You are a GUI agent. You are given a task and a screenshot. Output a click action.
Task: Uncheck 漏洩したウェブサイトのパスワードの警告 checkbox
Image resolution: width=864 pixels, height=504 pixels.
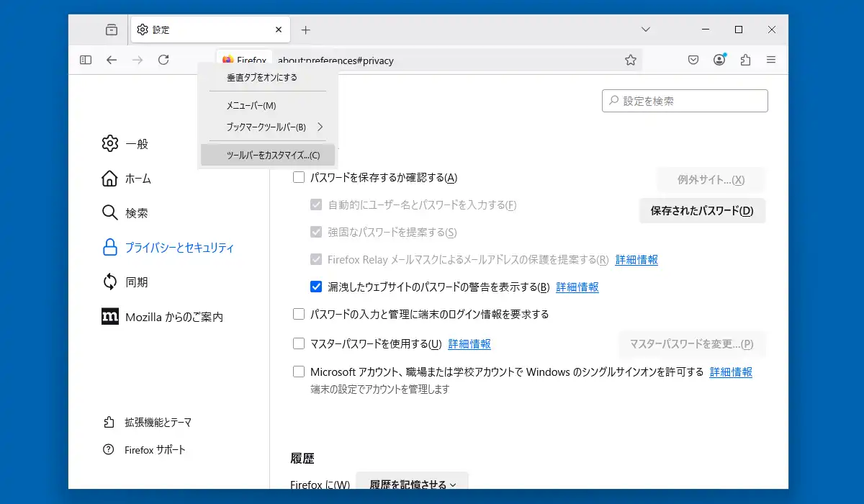click(316, 287)
